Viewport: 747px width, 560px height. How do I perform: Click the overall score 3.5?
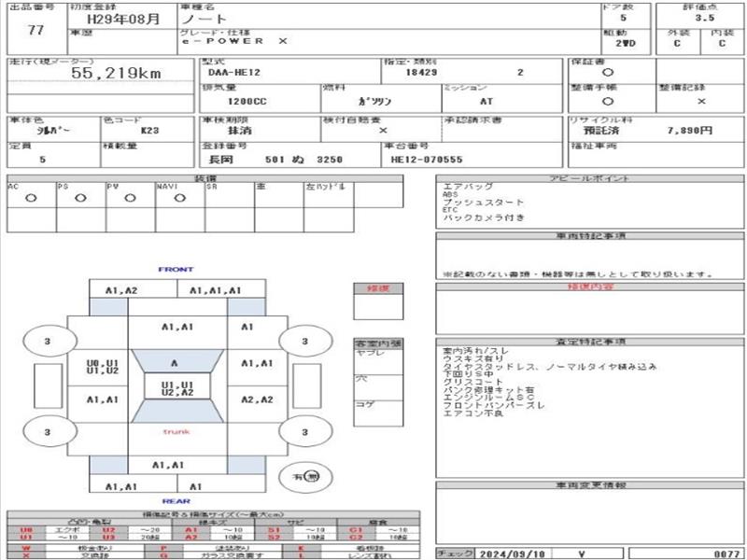(x=705, y=18)
